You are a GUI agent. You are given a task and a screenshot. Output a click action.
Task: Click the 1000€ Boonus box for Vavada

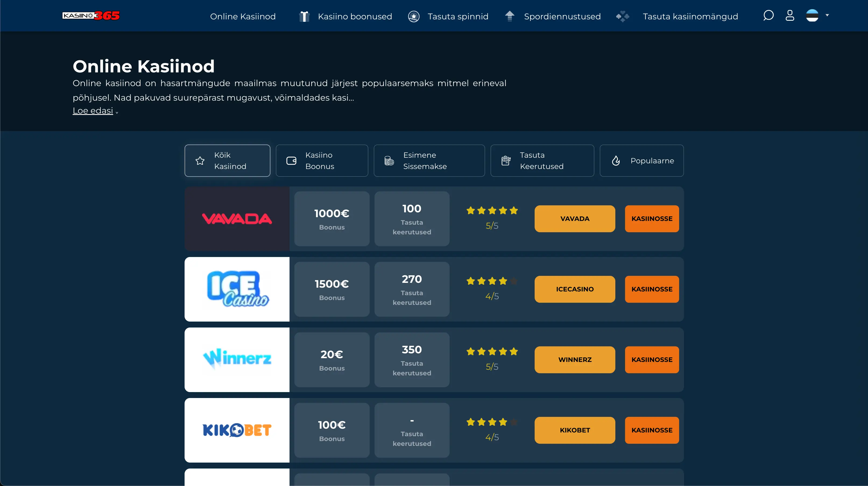click(332, 219)
